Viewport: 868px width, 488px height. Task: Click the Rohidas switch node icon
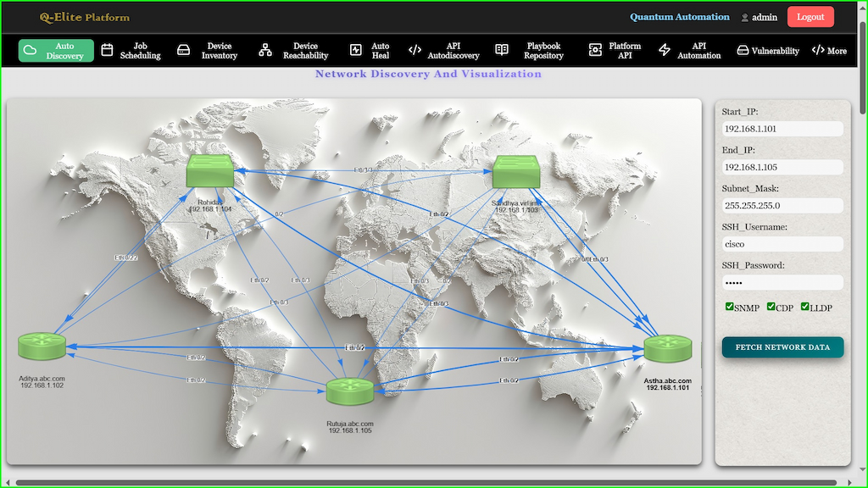pyautogui.click(x=211, y=172)
